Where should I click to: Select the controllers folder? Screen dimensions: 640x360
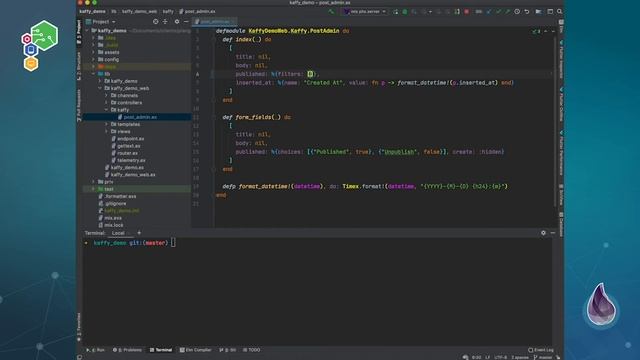tap(127, 103)
